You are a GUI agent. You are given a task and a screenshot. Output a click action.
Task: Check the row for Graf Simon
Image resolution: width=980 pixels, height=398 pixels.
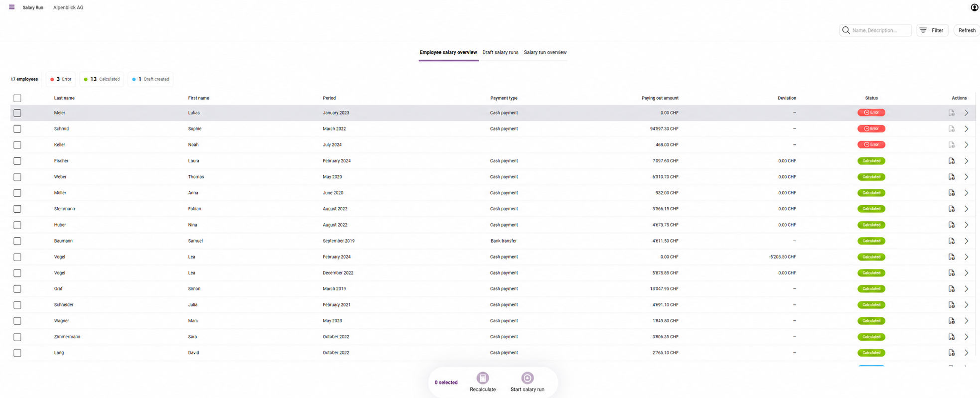(x=17, y=289)
